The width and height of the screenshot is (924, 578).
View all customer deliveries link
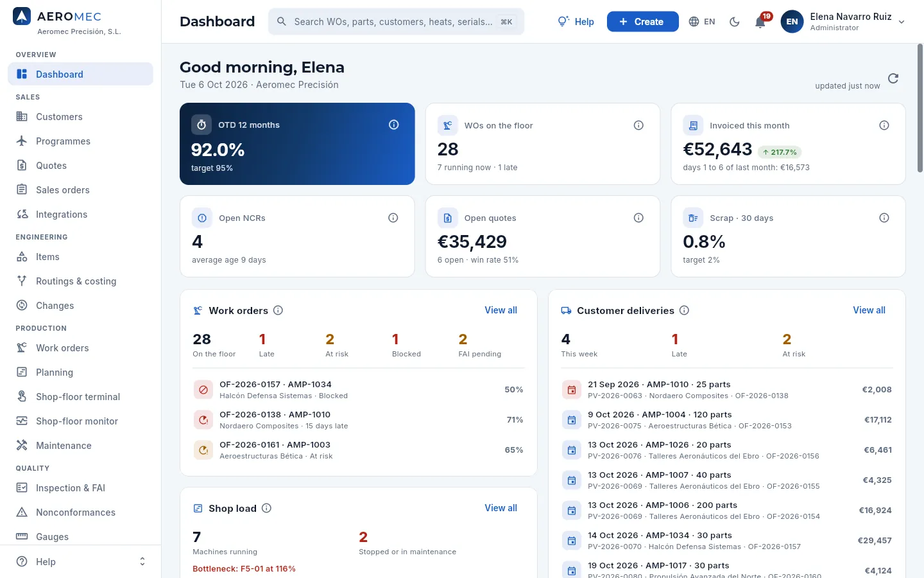(869, 310)
